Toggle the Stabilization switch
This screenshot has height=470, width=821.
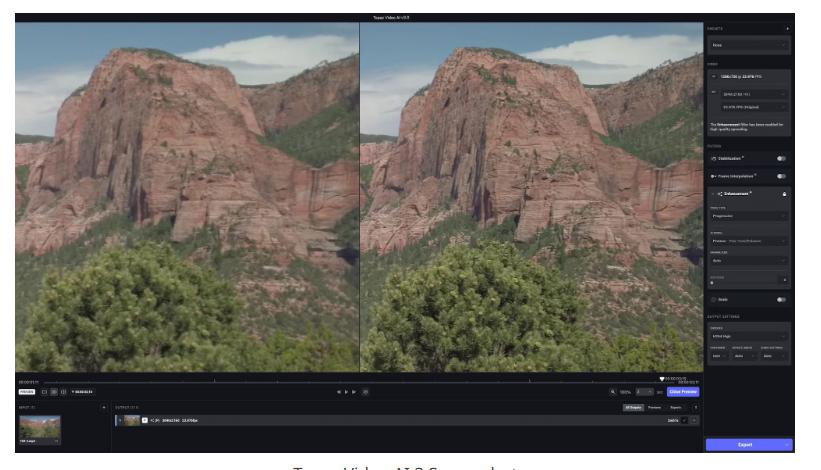782,158
